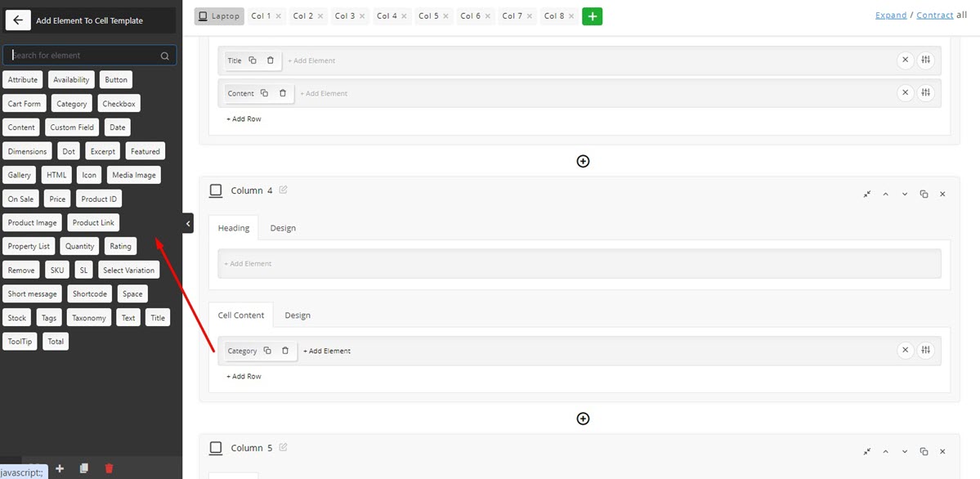
Task: Remove the Category row with X
Action: pyautogui.click(x=905, y=351)
